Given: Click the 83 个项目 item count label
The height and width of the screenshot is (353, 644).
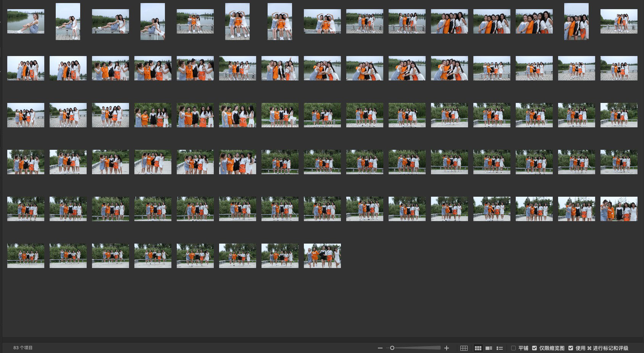Looking at the screenshot, I should [x=23, y=348].
